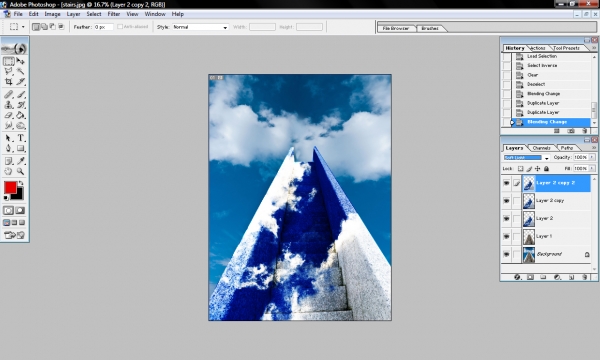Open the Filter menu
Screen dimensions: 600x360
[x=114, y=14]
